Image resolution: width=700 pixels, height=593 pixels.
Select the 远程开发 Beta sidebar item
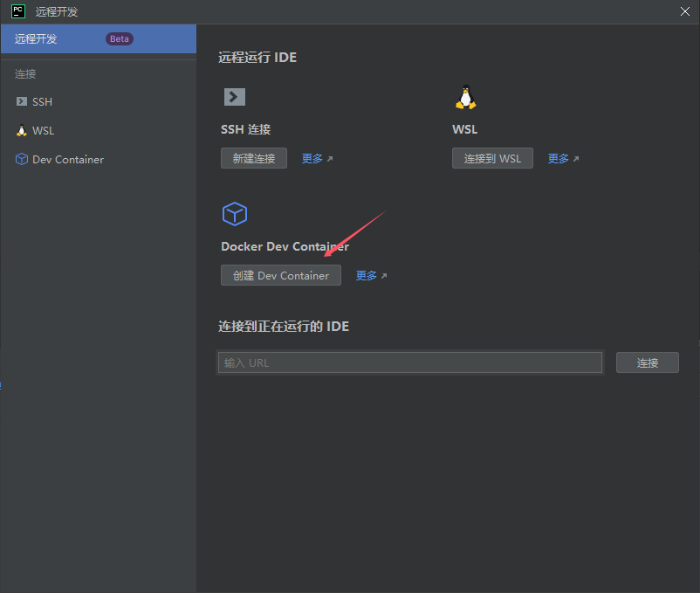(99, 38)
